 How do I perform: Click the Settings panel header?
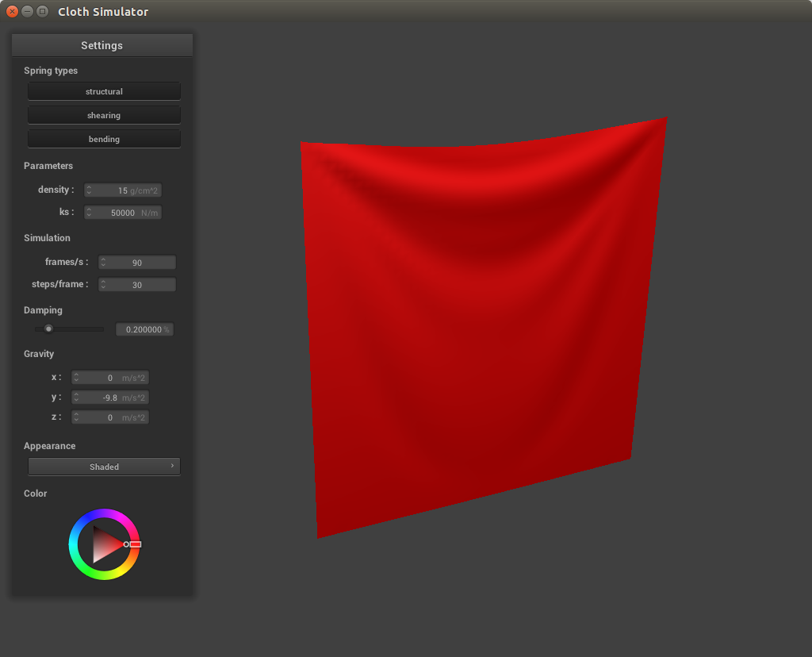(x=101, y=44)
